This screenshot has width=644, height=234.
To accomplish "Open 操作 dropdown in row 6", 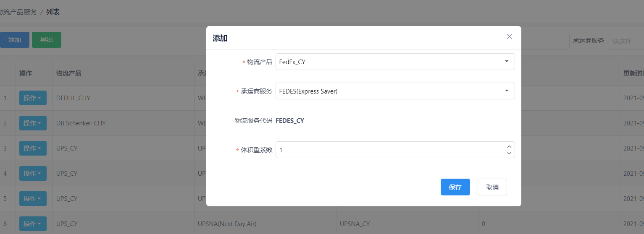I will 33,224.
